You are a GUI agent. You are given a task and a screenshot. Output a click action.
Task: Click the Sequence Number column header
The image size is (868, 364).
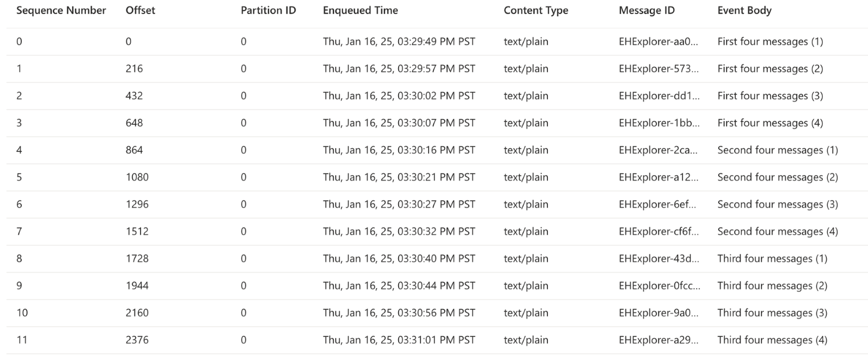click(61, 10)
